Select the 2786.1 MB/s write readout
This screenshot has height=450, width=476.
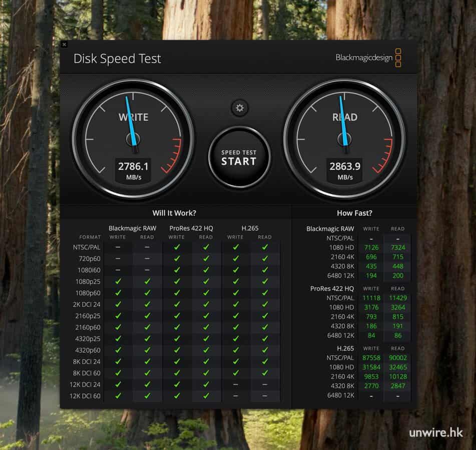pos(133,166)
